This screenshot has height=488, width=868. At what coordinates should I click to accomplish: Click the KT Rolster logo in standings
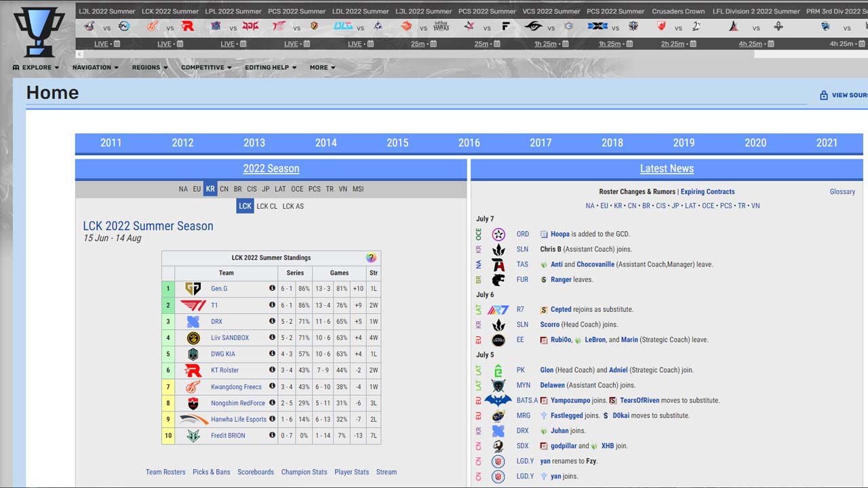click(193, 370)
